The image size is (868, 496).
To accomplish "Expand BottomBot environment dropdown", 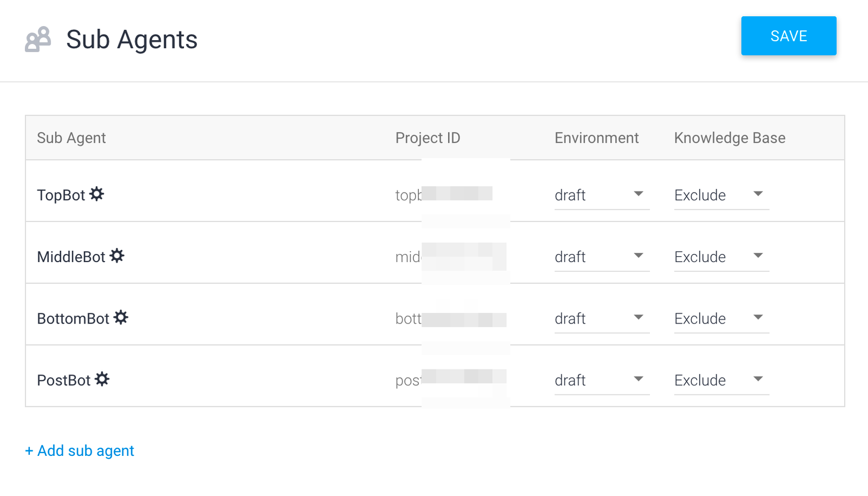I will pos(602,319).
